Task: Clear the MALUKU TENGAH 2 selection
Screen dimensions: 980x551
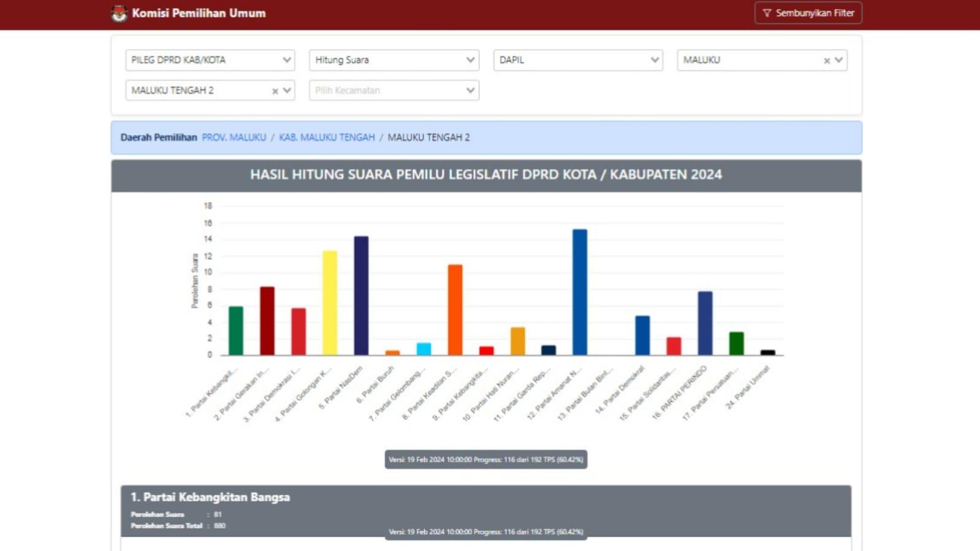Action: pyautogui.click(x=275, y=91)
